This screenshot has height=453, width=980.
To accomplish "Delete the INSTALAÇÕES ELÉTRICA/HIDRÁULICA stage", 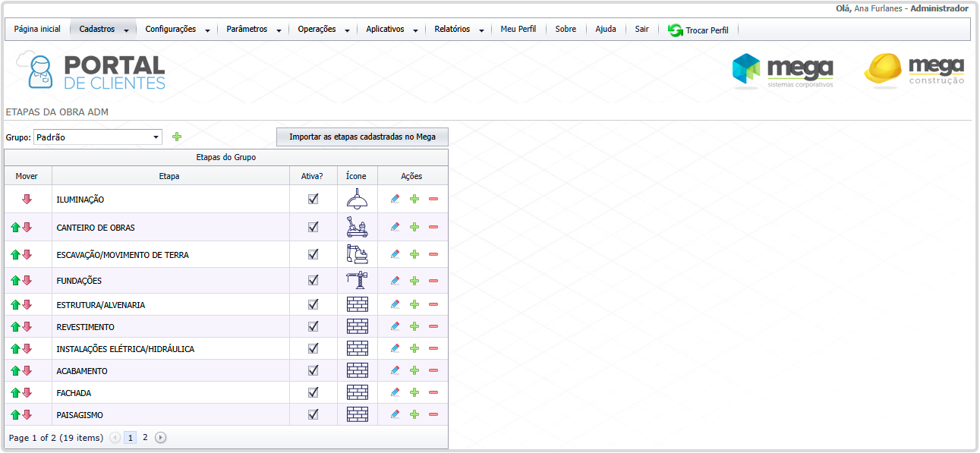I will point(433,348).
